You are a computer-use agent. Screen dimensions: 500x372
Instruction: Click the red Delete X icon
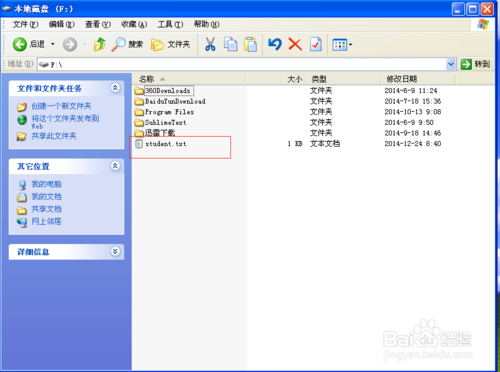point(295,44)
